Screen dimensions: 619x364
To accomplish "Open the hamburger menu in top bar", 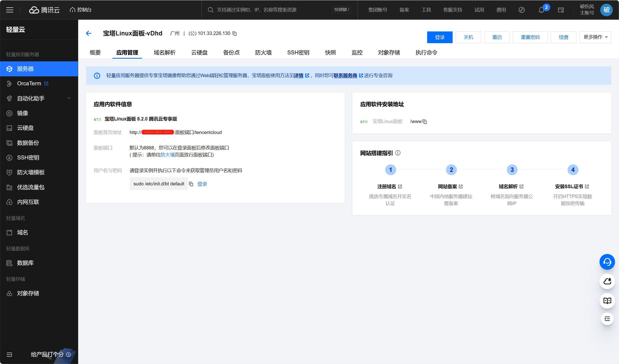I will pos(10,10).
